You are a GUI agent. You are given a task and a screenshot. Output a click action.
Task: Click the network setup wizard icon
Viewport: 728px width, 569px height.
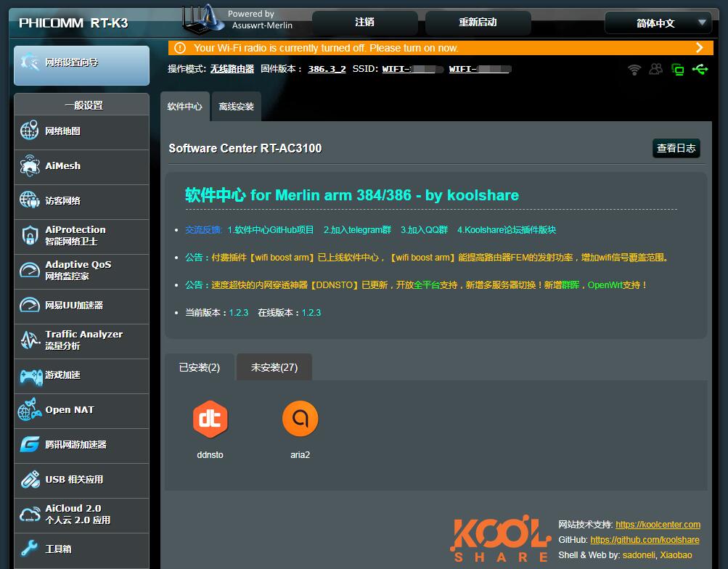30,62
